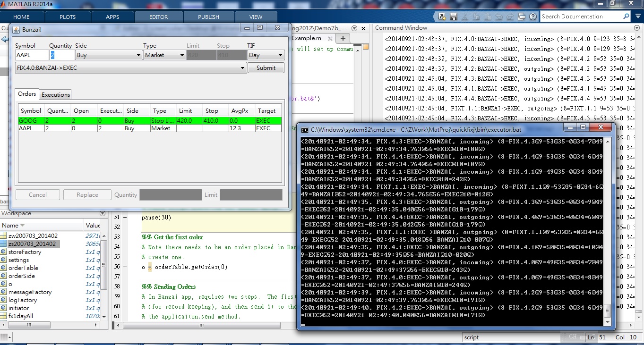Screen dimensions: 644x345
Task: Expand the minimized toolstrip arrow near Search
Action: point(638,17)
